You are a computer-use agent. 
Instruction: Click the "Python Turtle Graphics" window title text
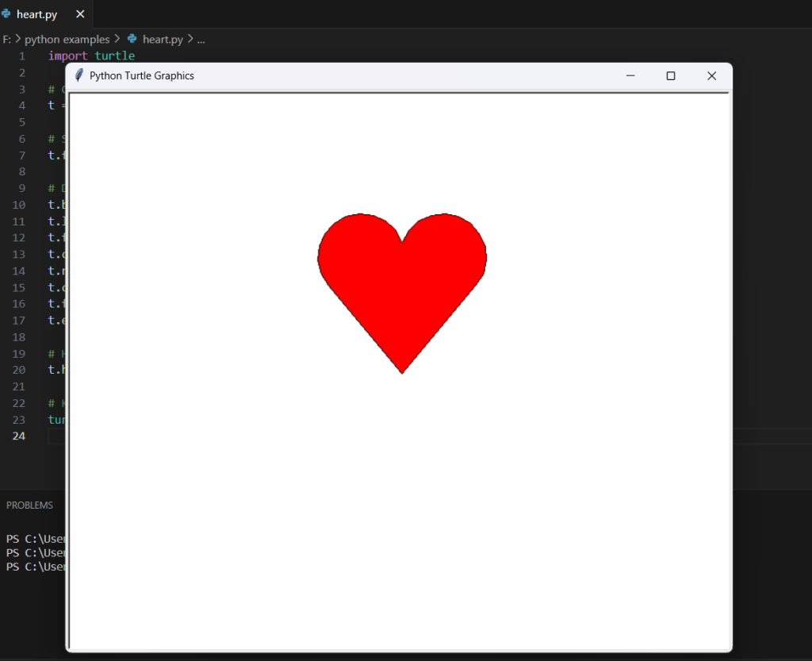[x=142, y=75]
